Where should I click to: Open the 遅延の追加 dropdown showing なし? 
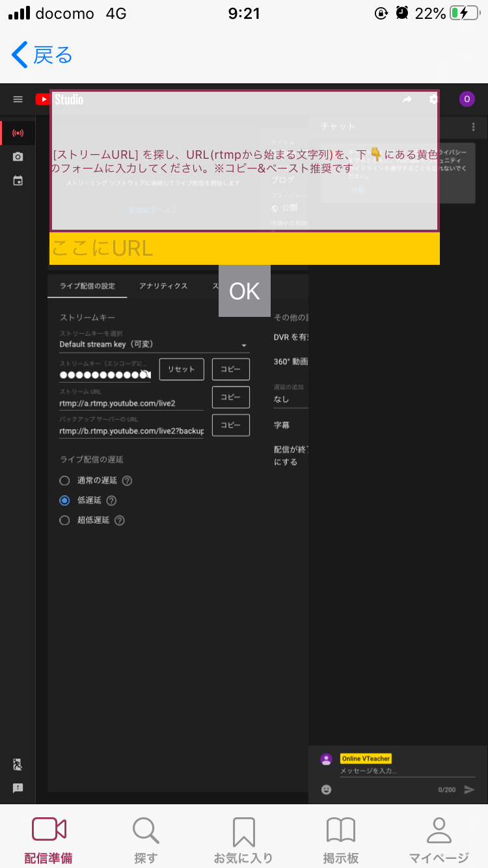[290, 399]
